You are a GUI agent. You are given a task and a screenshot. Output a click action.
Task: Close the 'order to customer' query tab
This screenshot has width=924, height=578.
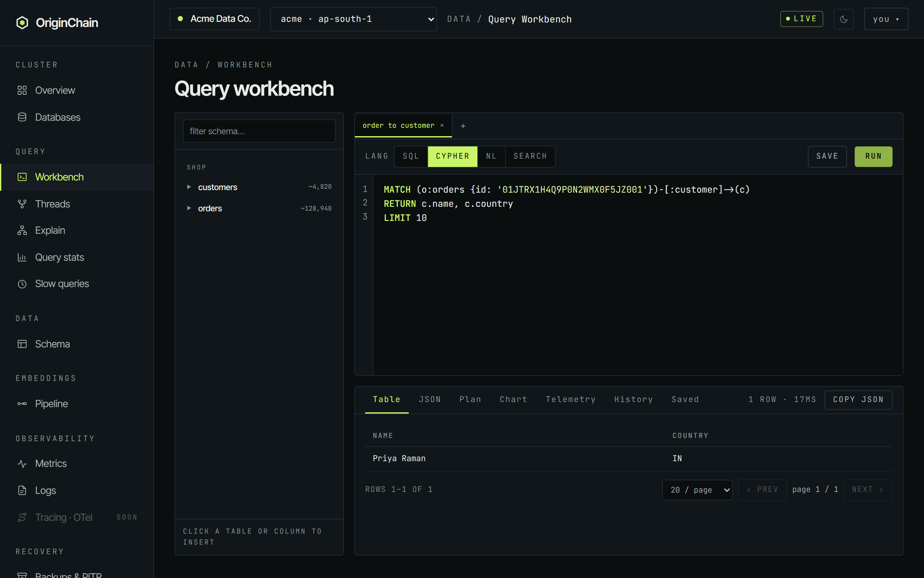click(x=442, y=125)
